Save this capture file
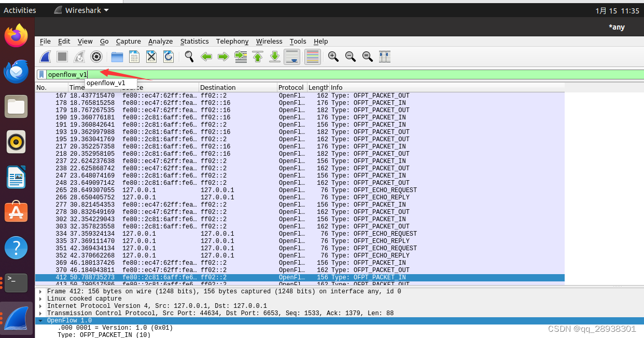Screen dimensions: 644x338 coord(134,57)
